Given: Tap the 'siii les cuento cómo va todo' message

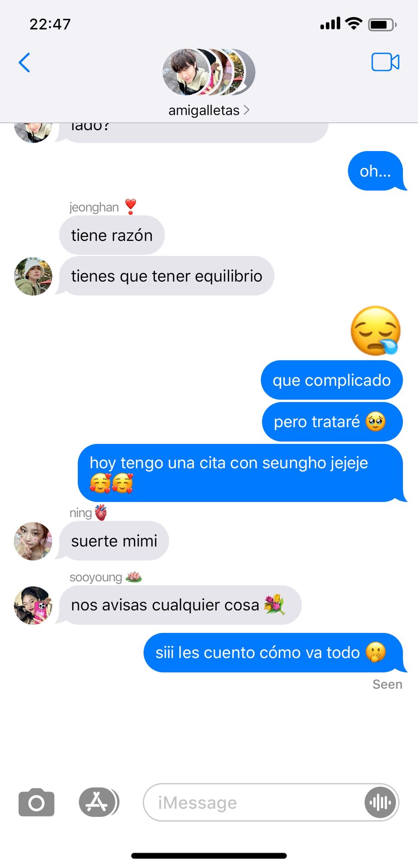Looking at the screenshot, I should tap(274, 652).
